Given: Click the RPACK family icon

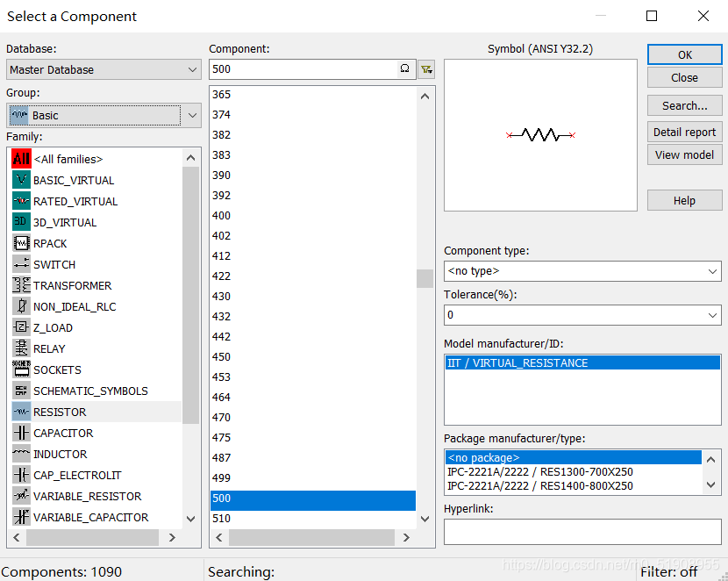Looking at the screenshot, I should 21,243.
